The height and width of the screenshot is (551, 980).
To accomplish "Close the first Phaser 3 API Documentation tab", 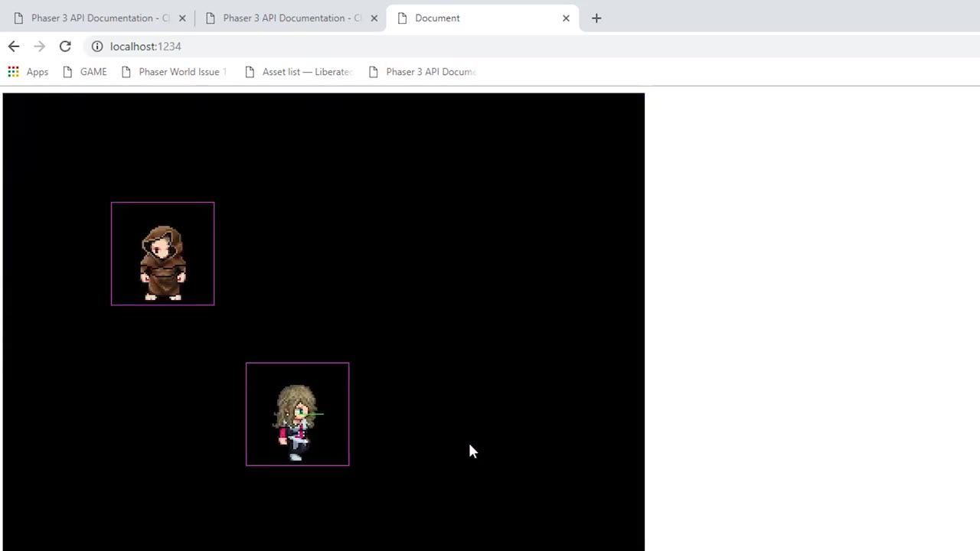I will point(182,18).
